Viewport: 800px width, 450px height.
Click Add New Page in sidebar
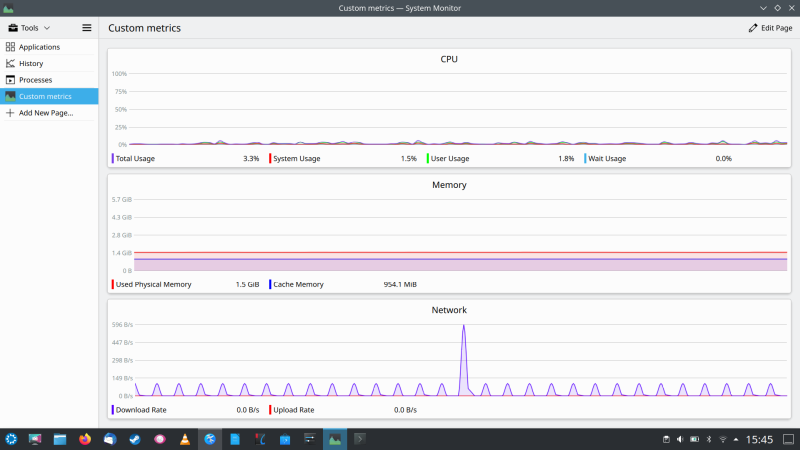[x=45, y=113]
